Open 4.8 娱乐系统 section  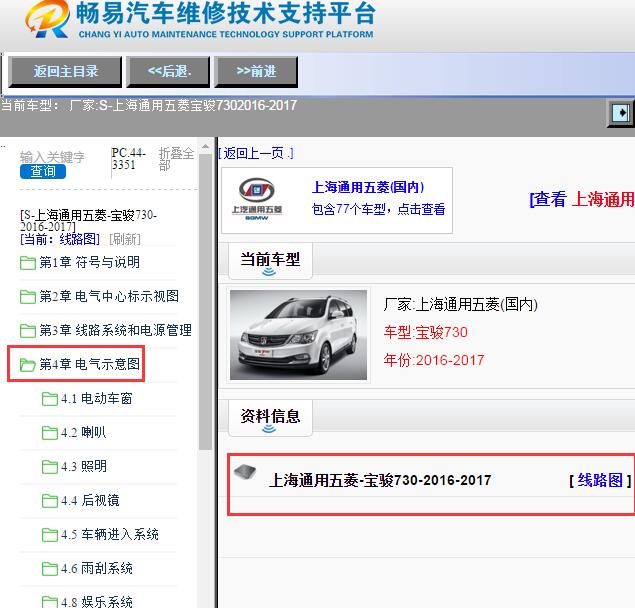[97, 602]
